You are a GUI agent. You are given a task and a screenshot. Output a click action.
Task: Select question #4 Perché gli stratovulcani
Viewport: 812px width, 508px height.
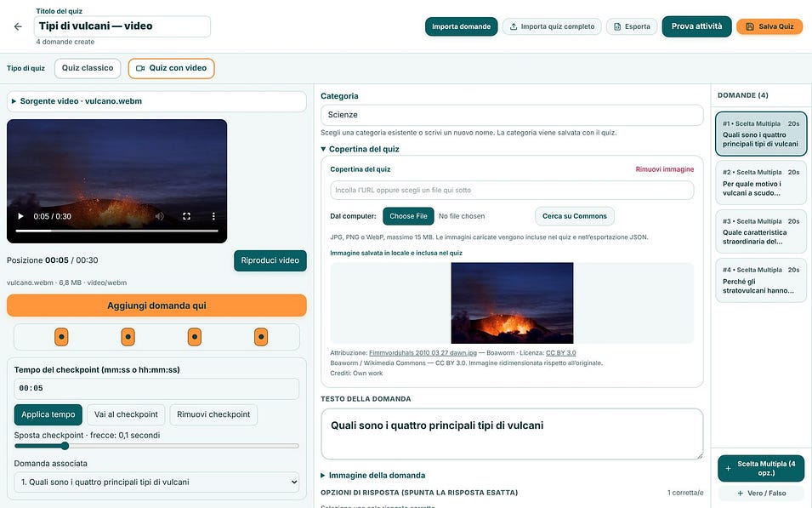point(761,281)
